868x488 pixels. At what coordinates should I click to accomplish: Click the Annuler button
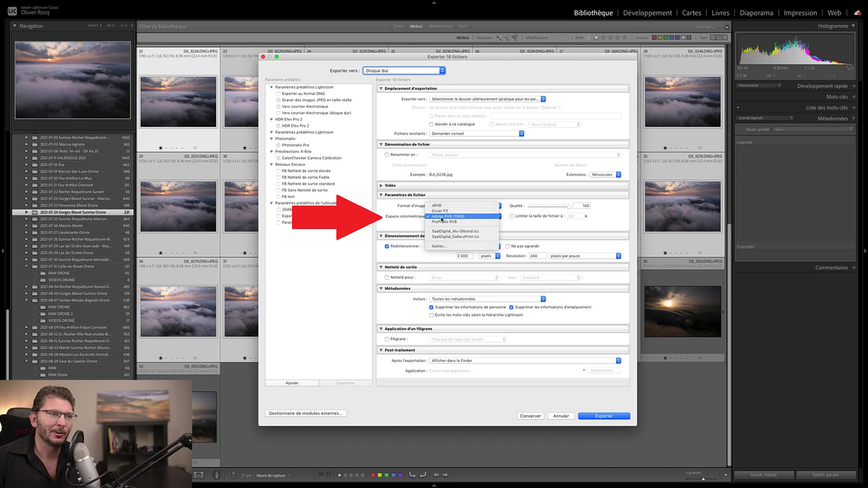[561, 416]
